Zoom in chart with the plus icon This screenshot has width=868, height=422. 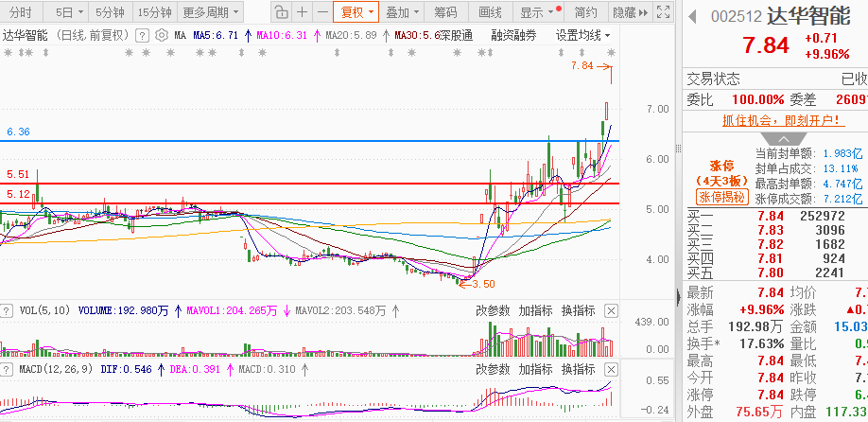coord(302,12)
